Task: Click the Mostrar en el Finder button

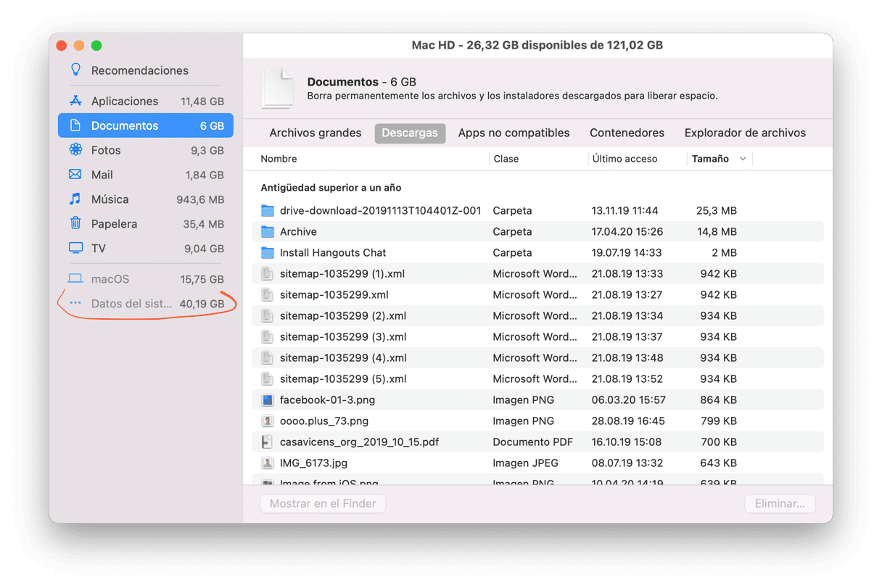Action: click(x=323, y=504)
